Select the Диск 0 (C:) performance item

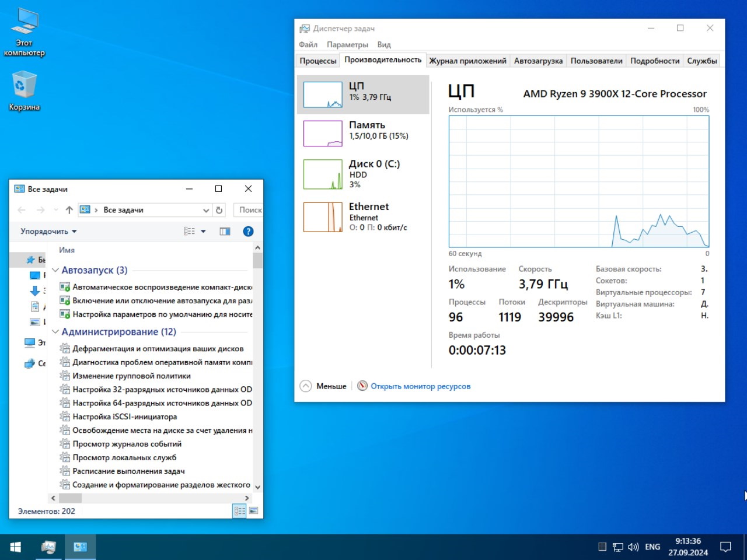363,174
